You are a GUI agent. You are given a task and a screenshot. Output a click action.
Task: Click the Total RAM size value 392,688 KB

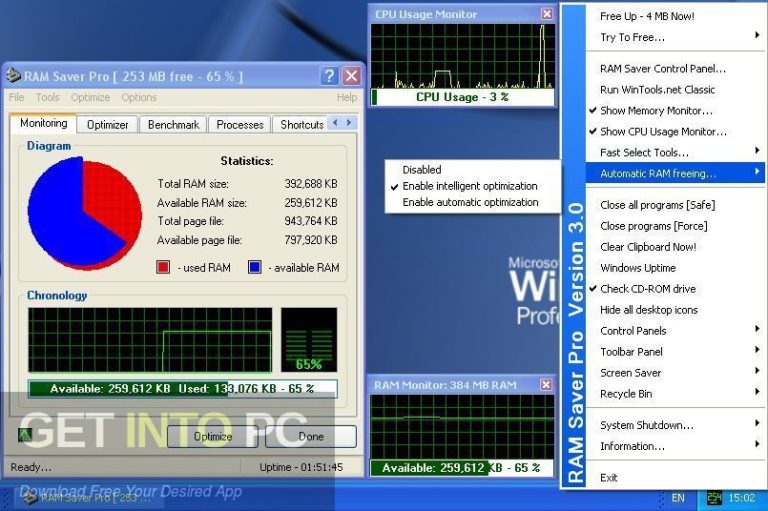(311, 184)
